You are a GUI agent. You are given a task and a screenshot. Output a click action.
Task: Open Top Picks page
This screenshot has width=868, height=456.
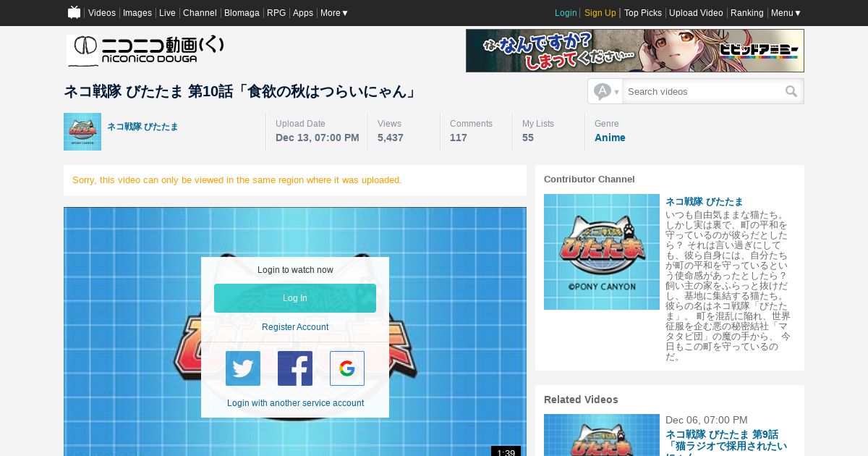click(x=643, y=13)
